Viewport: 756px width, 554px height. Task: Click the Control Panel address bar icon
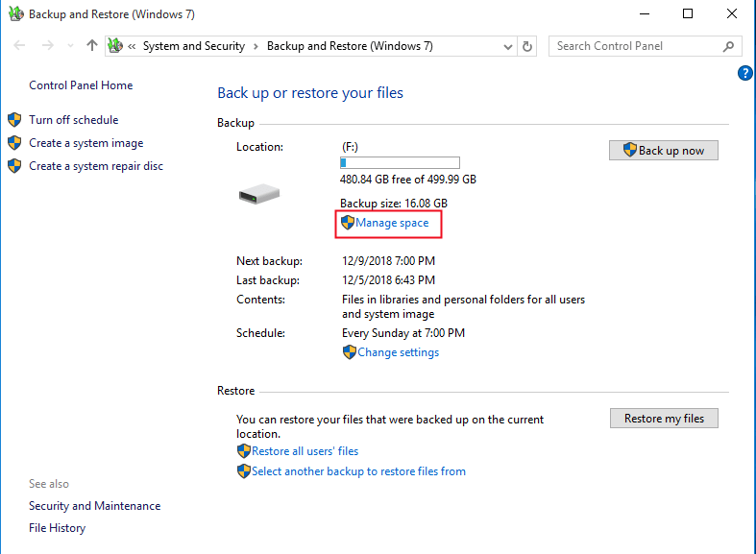(116, 46)
